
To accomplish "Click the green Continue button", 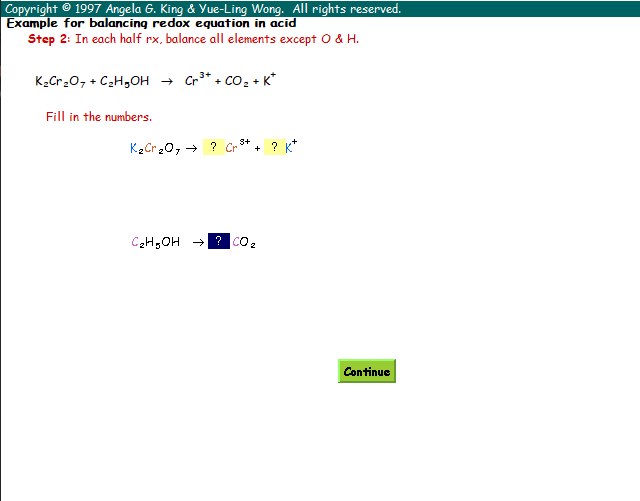I will point(367,371).
